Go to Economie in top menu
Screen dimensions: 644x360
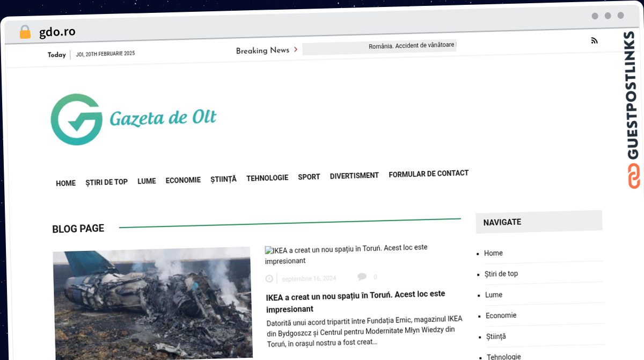pos(183,180)
